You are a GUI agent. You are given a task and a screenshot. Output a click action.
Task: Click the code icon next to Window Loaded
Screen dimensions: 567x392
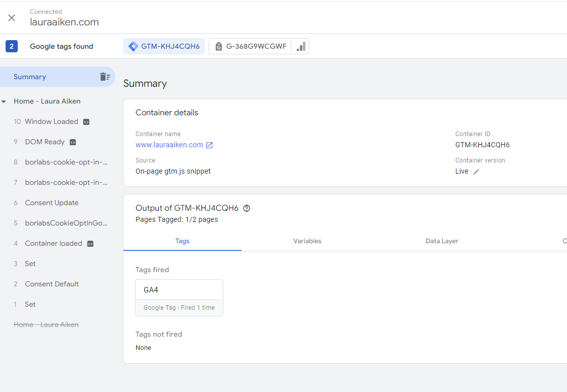point(87,122)
